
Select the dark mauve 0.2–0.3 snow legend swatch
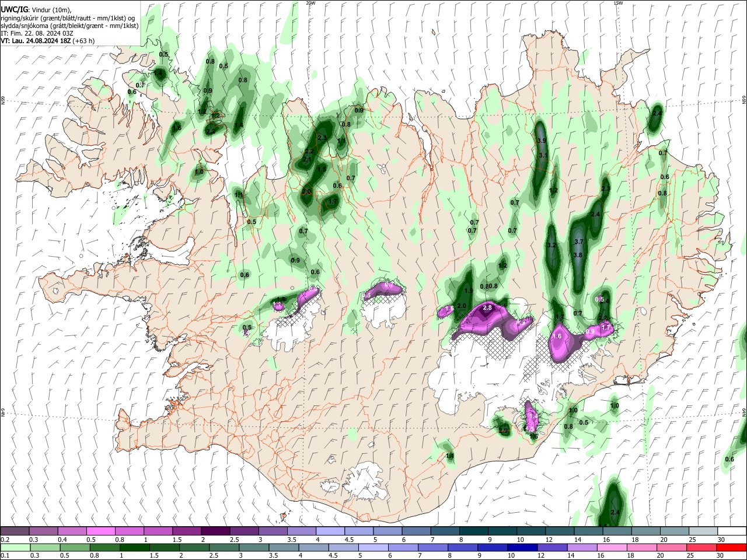[15, 531]
